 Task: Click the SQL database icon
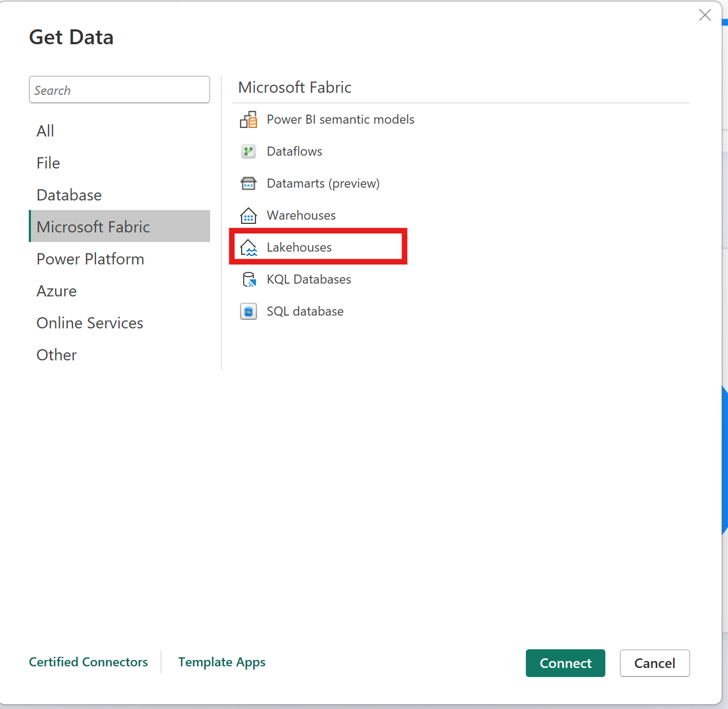coord(249,311)
